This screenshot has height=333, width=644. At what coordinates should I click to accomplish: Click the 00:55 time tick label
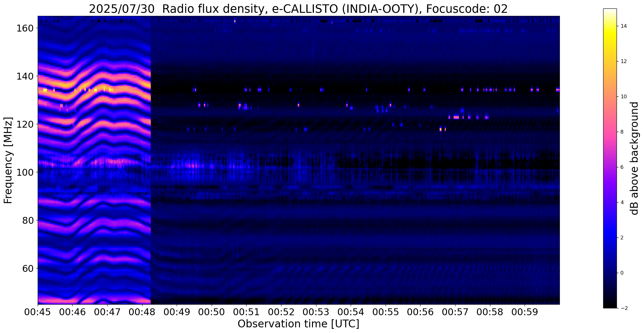(386, 312)
